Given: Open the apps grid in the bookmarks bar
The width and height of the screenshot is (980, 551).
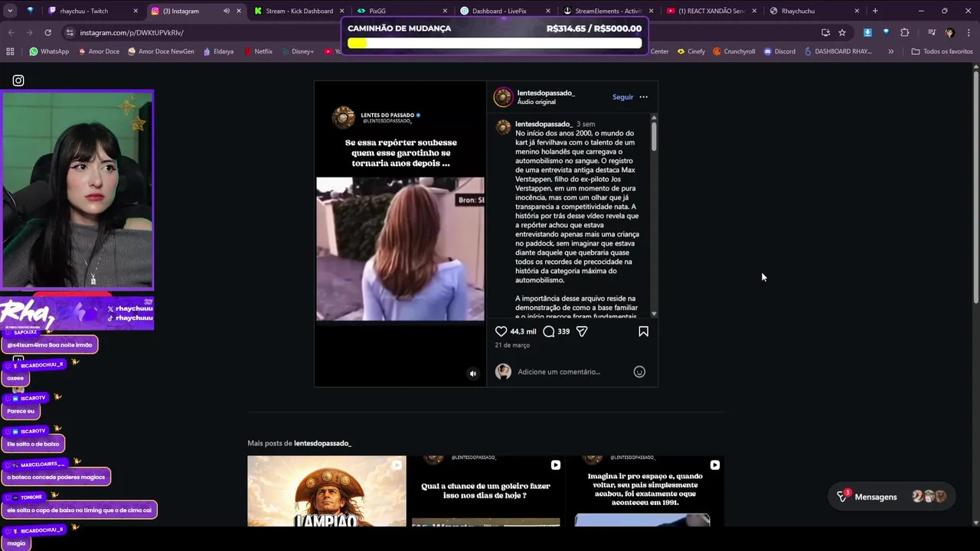Looking at the screenshot, I should 10,51.
